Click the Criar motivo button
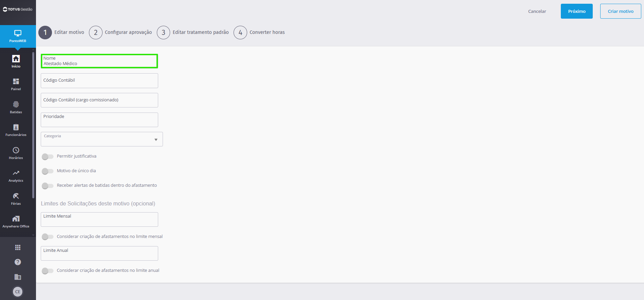 click(x=621, y=11)
